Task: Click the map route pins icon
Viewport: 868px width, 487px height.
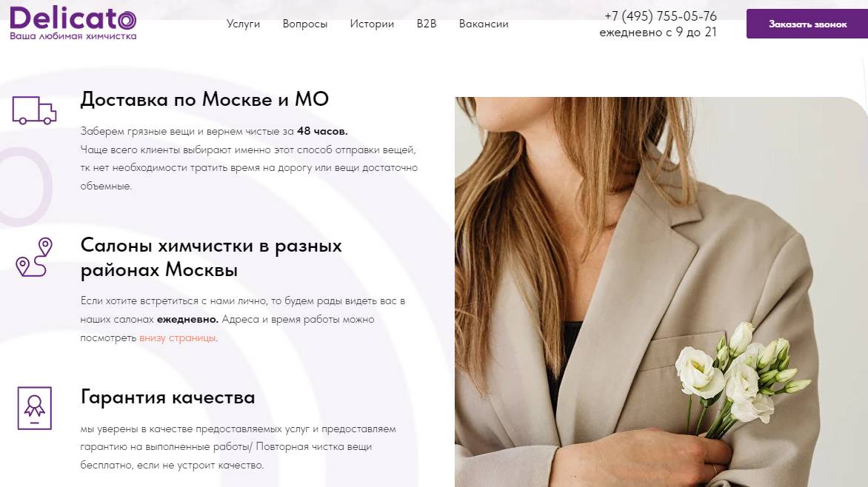Action: [x=34, y=258]
